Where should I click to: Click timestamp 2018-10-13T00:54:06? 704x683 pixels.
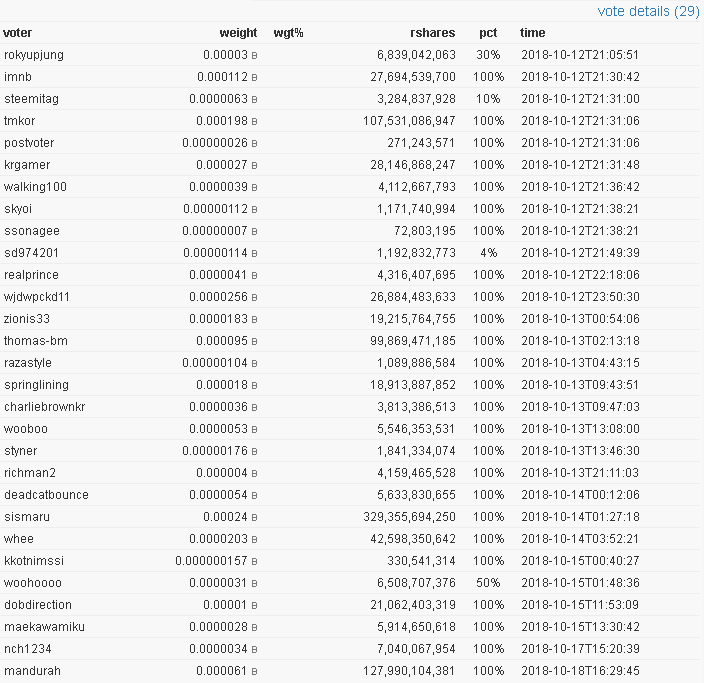pos(580,319)
